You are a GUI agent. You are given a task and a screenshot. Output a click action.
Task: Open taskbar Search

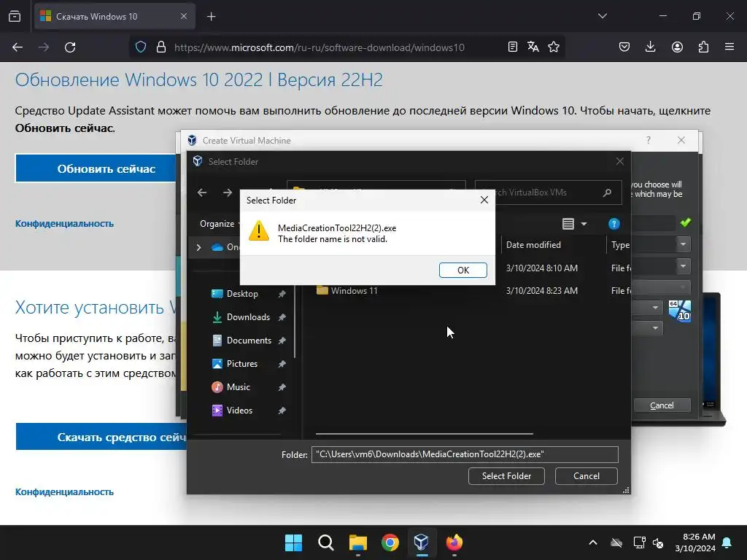click(326, 542)
